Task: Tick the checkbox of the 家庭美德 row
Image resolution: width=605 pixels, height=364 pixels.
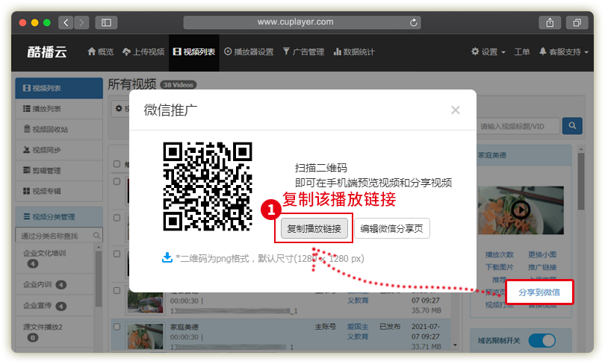Action: [x=117, y=327]
